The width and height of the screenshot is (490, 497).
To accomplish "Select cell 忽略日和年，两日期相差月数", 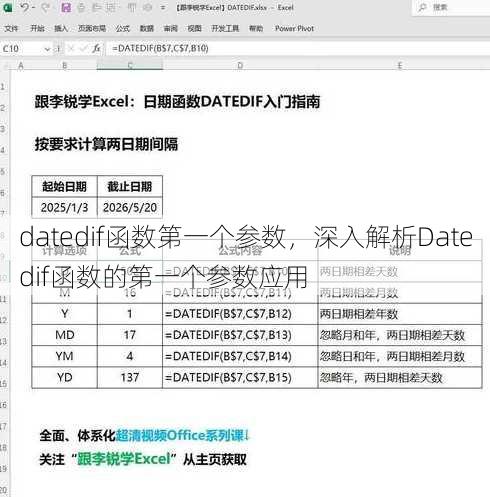I will pyautogui.click(x=400, y=356).
